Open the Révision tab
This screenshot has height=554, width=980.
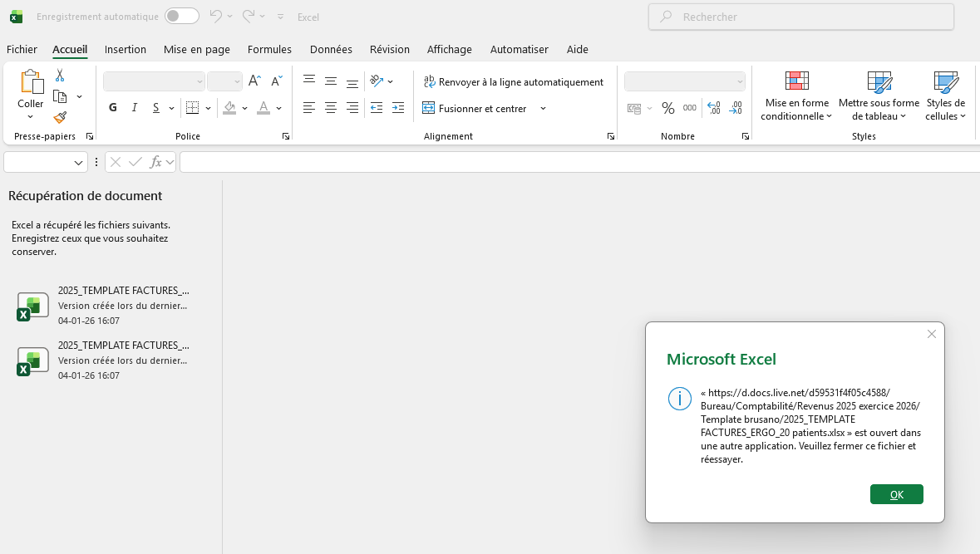click(389, 49)
